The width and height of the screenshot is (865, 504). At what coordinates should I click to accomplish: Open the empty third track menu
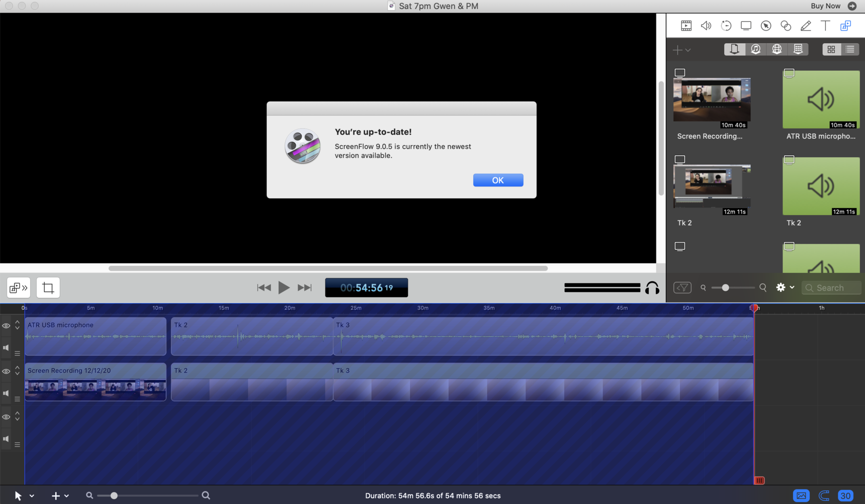click(x=17, y=445)
